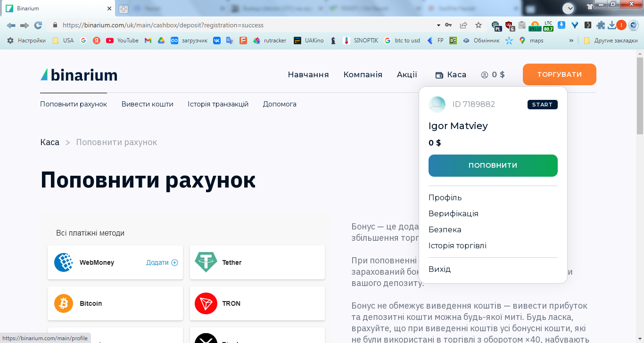Open the Google Maps bookmark
The width and height of the screenshot is (644, 343).
pos(531,41)
